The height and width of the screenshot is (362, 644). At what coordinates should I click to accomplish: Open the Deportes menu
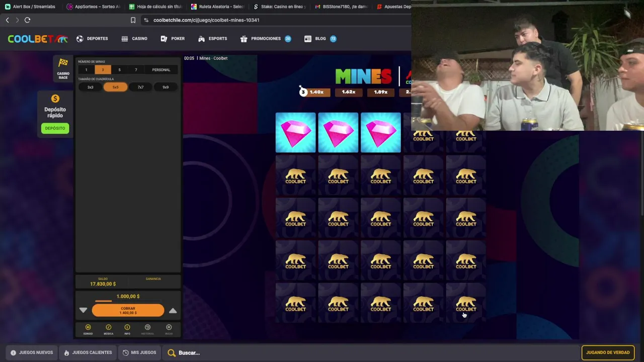pyautogui.click(x=92, y=39)
